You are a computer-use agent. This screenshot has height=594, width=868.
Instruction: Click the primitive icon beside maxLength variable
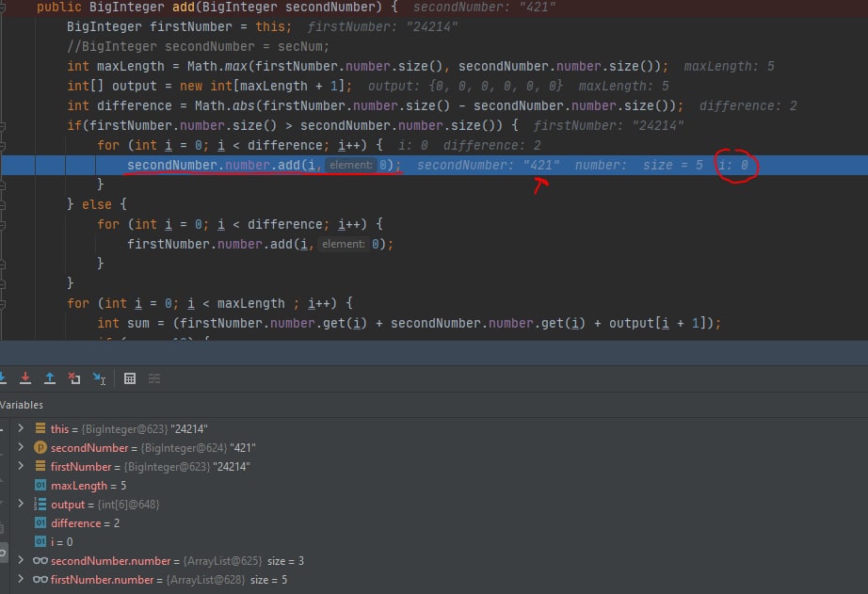pyautogui.click(x=40, y=485)
